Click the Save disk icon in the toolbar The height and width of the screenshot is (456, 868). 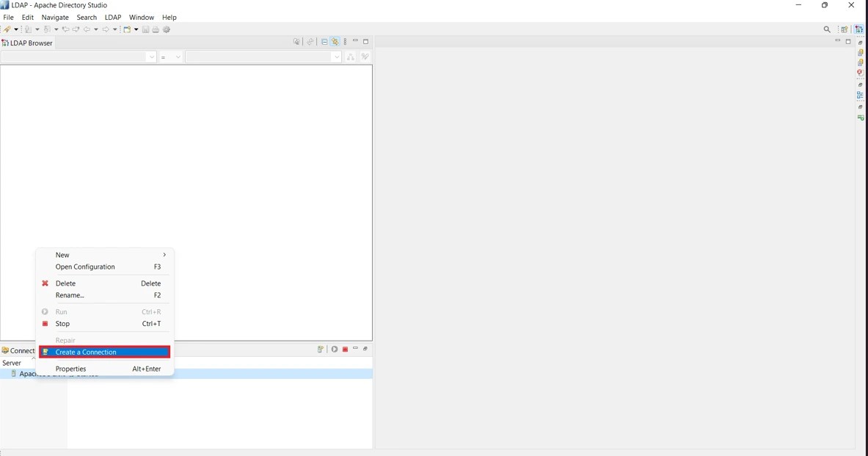point(145,29)
